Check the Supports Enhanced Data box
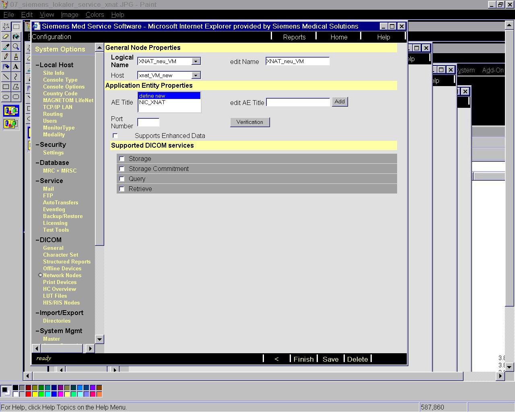 [x=115, y=136]
